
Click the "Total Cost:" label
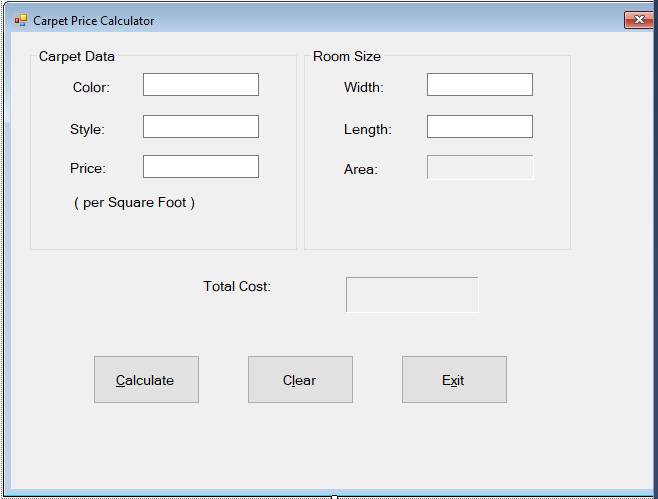pos(237,287)
